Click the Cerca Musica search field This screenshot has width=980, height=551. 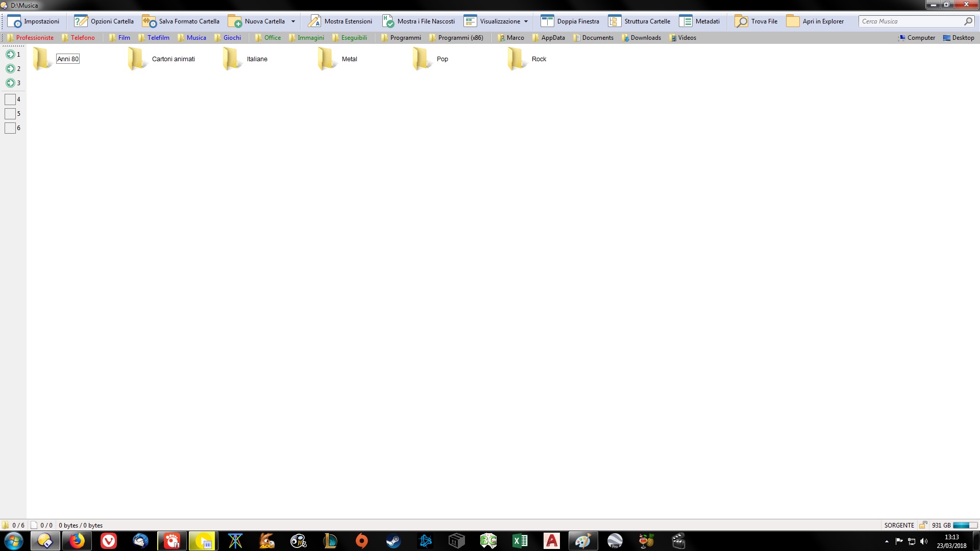coord(911,21)
